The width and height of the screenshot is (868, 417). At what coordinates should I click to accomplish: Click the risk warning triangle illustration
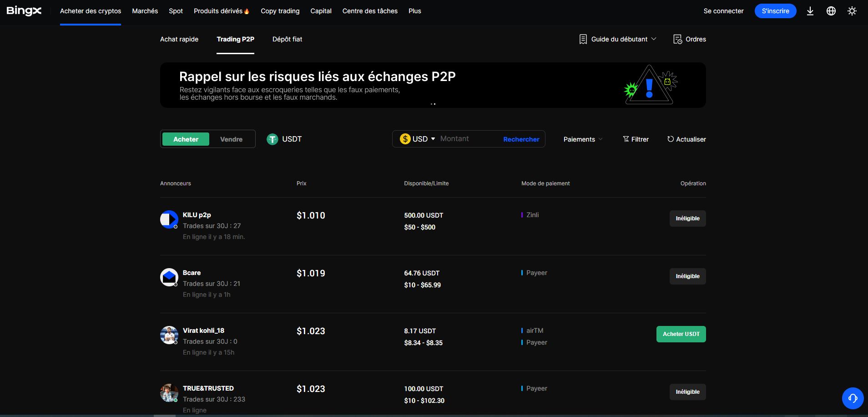(x=651, y=85)
